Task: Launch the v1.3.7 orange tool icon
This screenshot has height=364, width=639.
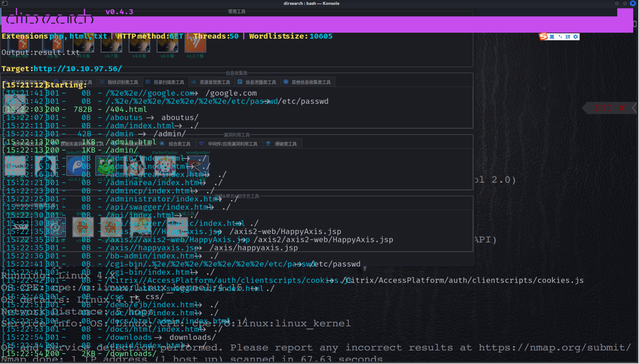Action: 195,43
